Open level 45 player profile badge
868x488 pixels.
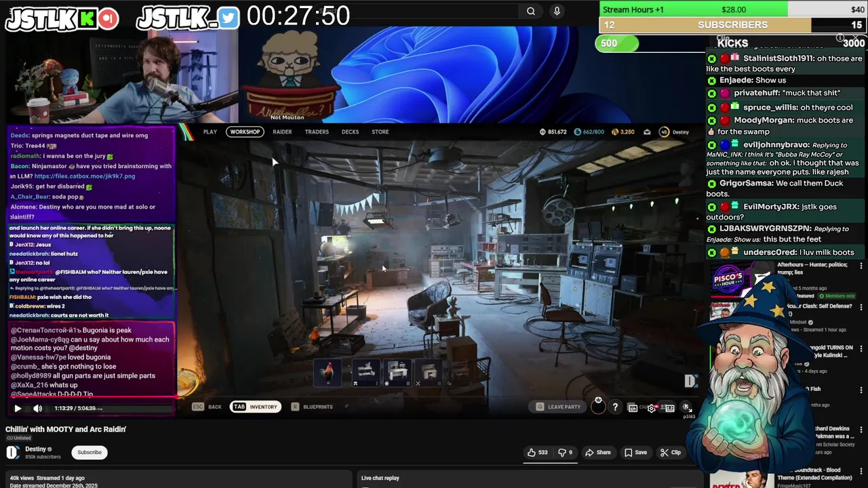[664, 131]
